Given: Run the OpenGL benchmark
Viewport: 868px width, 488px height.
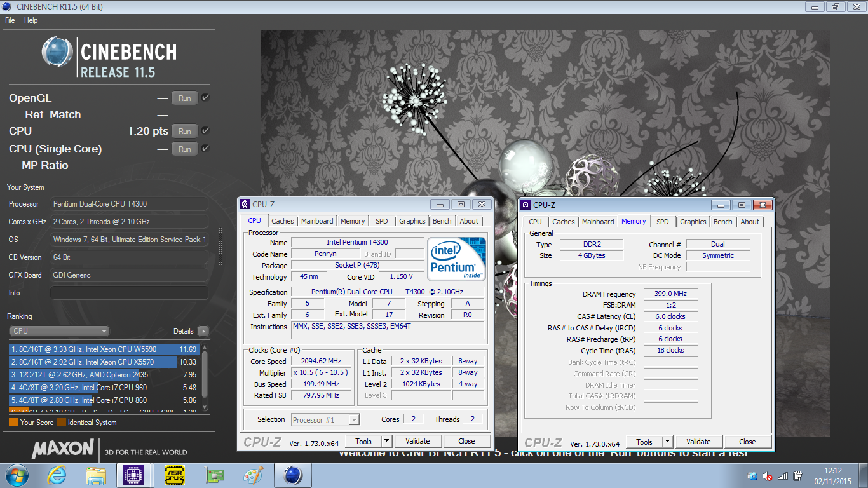Looking at the screenshot, I should click(185, 98).
